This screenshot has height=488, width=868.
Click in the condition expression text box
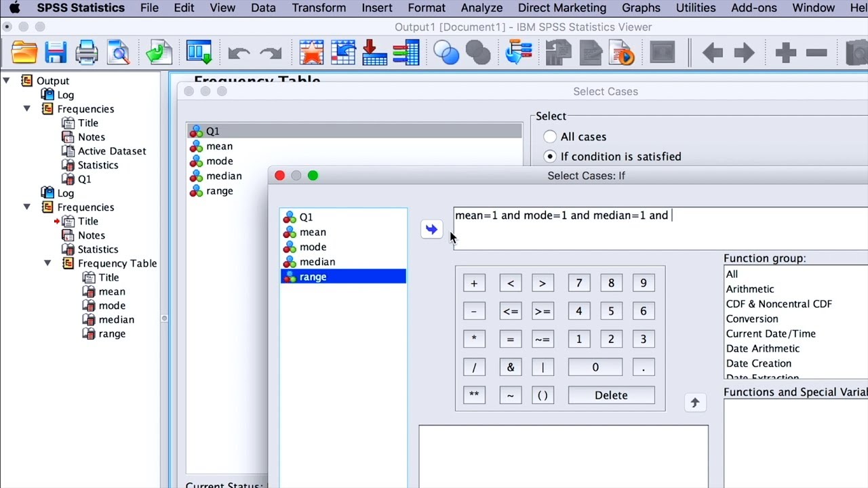tap(660, 228)
